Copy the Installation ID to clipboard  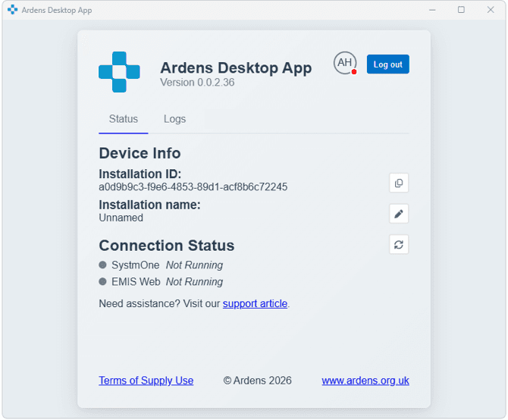(399, 183)
